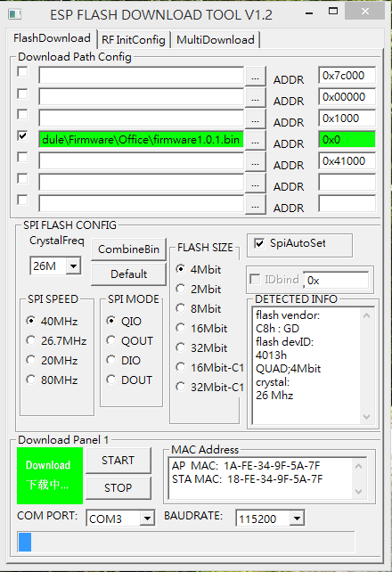Click the AP MAC address text line
The height and width of the screenshot is (572, 392).
coord(246,466)
